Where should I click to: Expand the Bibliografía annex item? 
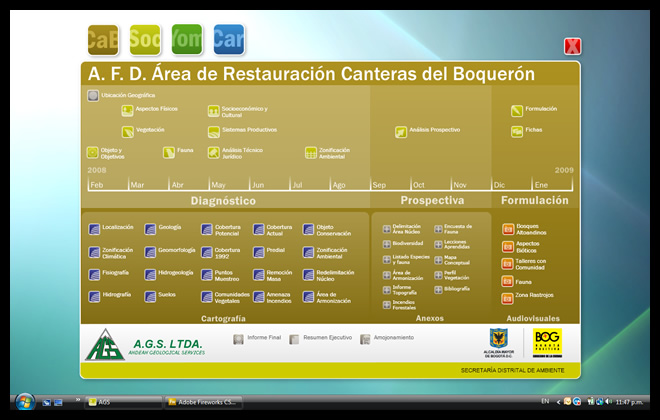click(x=438, y=289)
